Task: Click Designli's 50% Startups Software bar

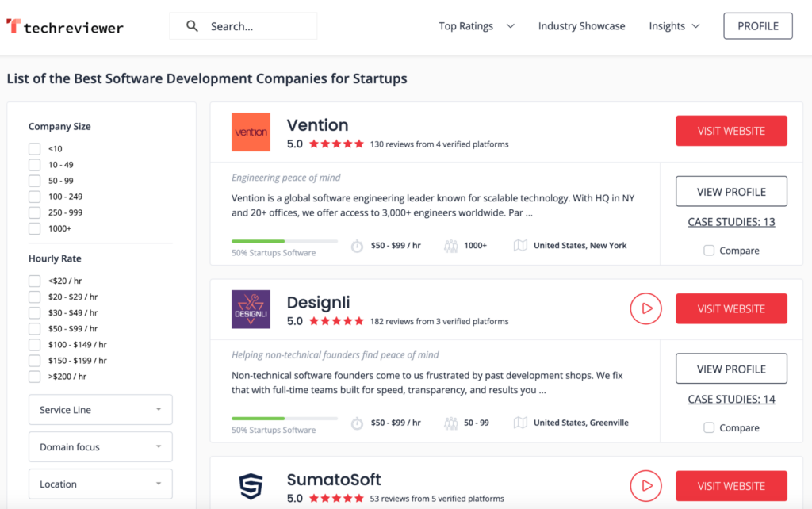Action: point(285,419)
